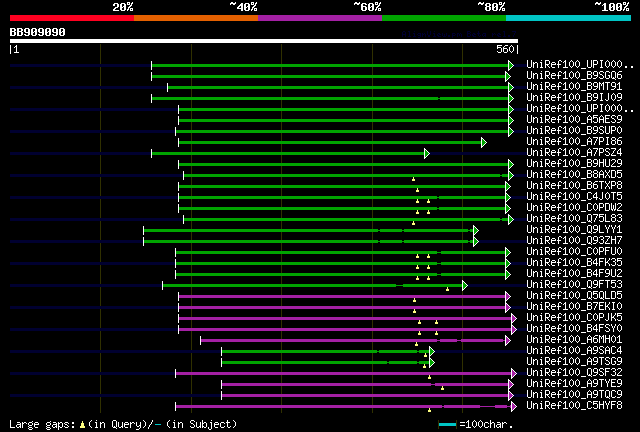Open hit UniRef100_B9SUP0
Image resolution: width=640 pixels, height=432 pixels.
pos(574,131)
